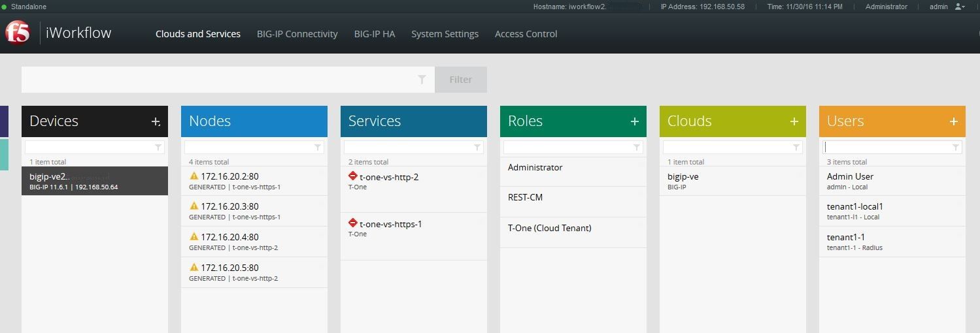The image size is (980, 333).
Task: Click the Services panel header
Action: click(x=414, y=121)
